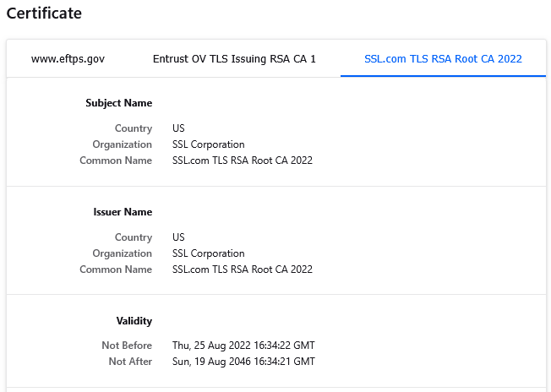551x392 pixels.
Task: Click the Not After label
Action: (x=130, y=362)
